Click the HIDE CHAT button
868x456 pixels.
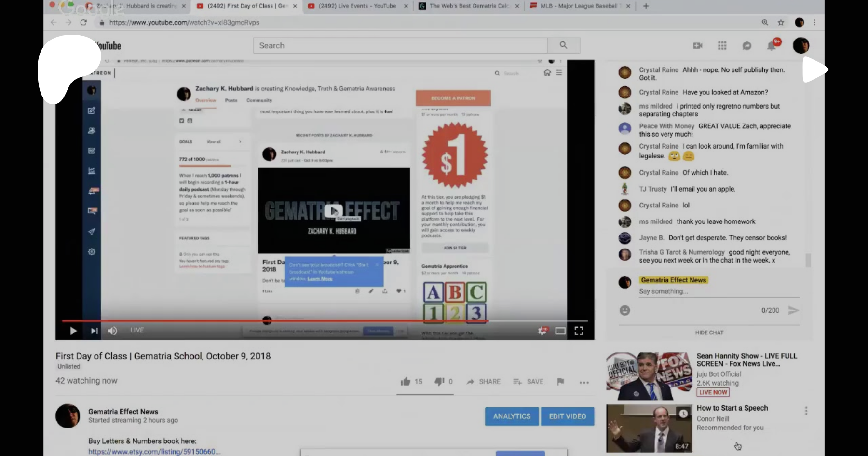[709, 332]
